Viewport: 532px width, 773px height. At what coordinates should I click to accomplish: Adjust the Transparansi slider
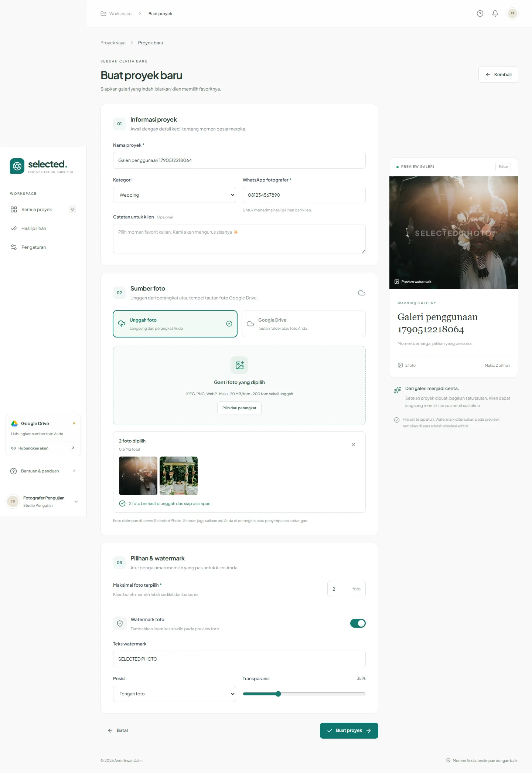tap(304, 694)
